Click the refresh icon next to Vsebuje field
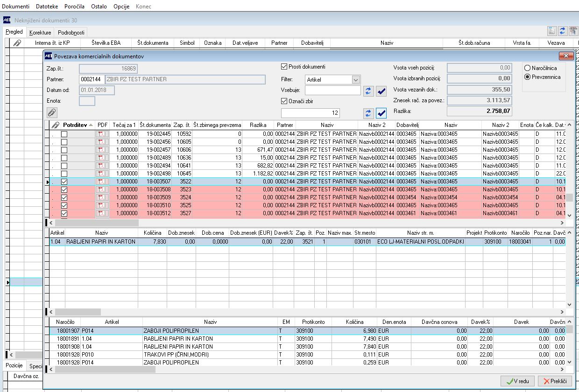The height and width of the screenshot is (392, 579). (369, 91)
